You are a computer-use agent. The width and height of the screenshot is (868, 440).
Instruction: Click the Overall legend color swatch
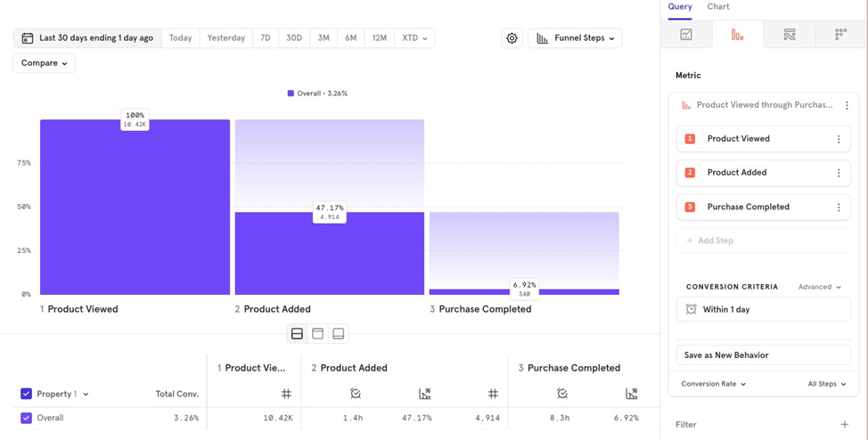pos(291,94)
